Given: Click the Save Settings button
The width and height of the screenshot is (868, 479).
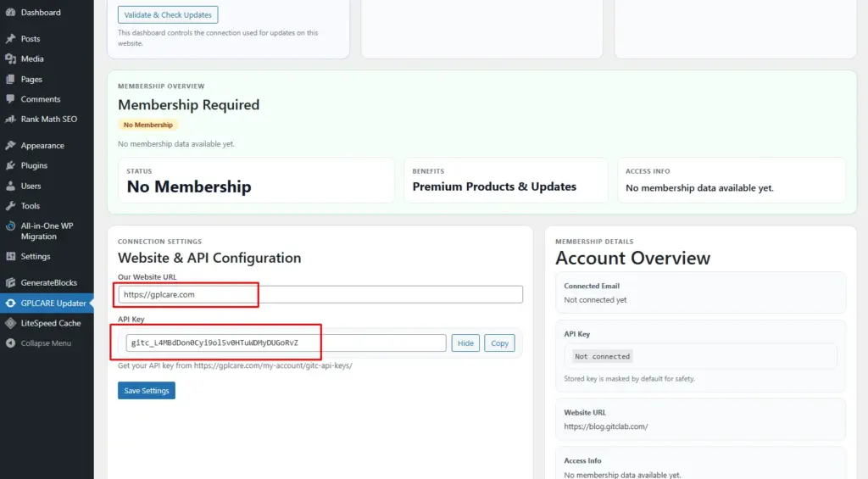Looking at the screenshot, I should click(x=146, y=391).
